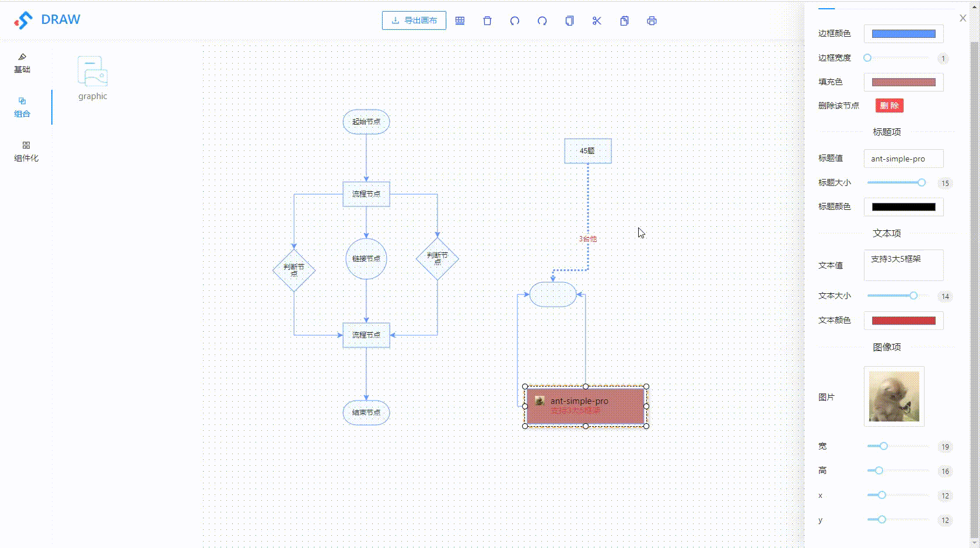Redo the last undone action

tap(542, 20)
